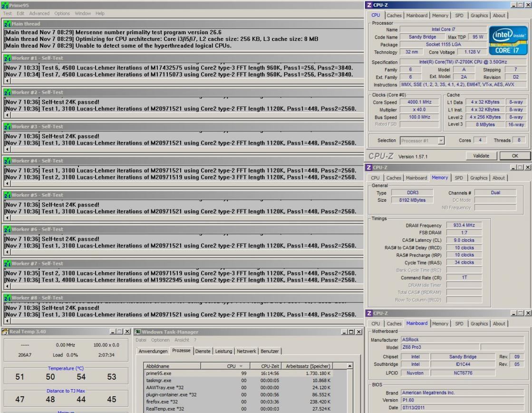The height and width of the screenshot is (413, 532).
Task: Click the Validate button in CPU-Z
Action: pos(481,156)
